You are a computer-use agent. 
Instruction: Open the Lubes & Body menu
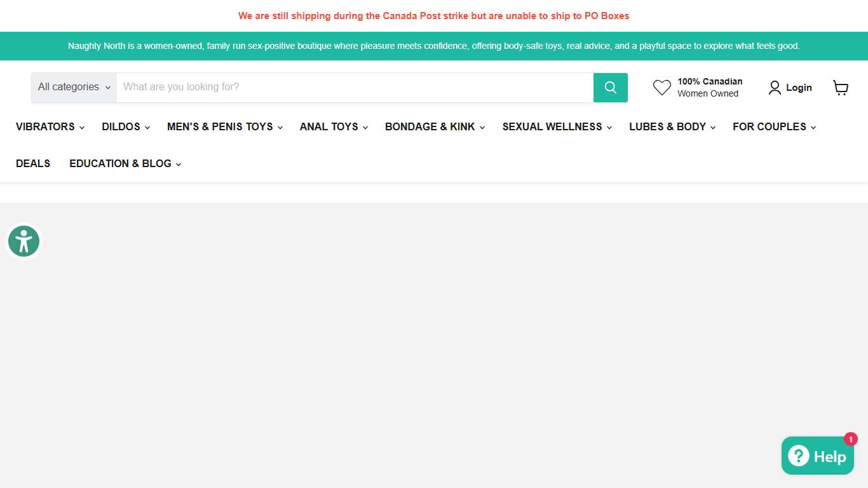pos(672,127)
